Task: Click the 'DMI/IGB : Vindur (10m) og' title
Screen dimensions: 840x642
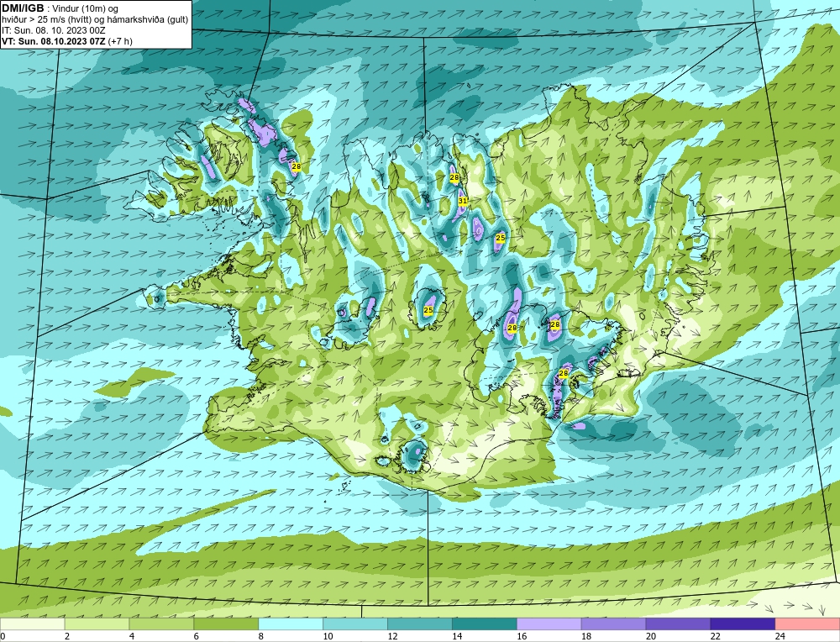Action: point(60,8)
